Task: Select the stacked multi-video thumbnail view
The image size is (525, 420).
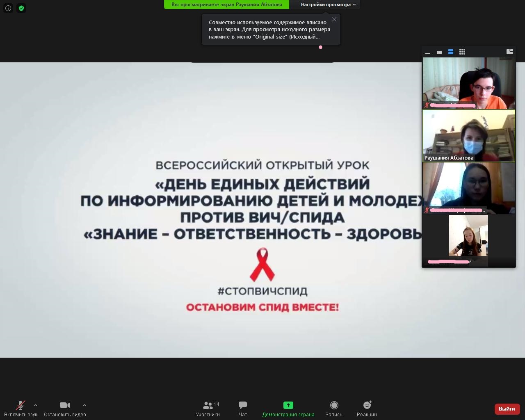Action: pos(451,52)
